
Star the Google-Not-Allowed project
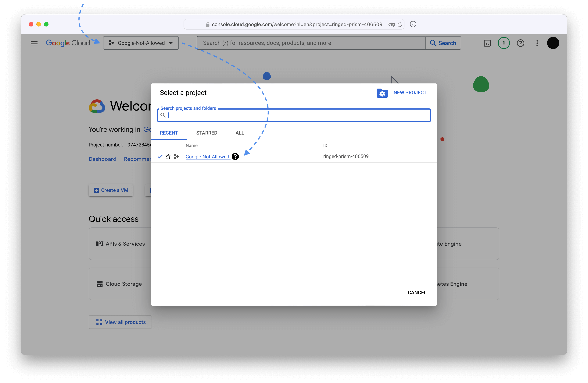tap(168, 156)
